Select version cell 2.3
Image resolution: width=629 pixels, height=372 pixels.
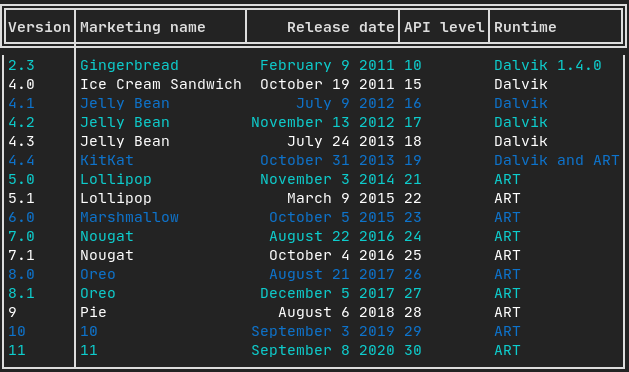coord(21,65)
